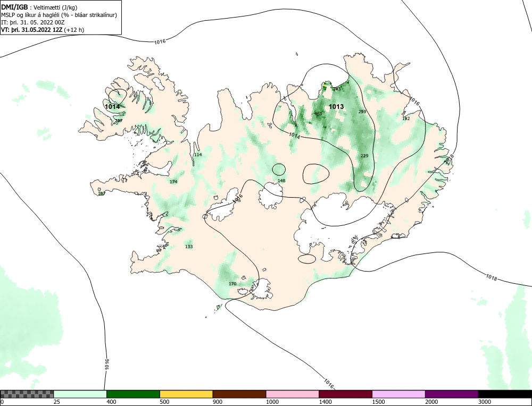Screen dimensions: 532x406
Task: Click the light green 25–400 legend swatch
Action: click(x=80, y=394)
